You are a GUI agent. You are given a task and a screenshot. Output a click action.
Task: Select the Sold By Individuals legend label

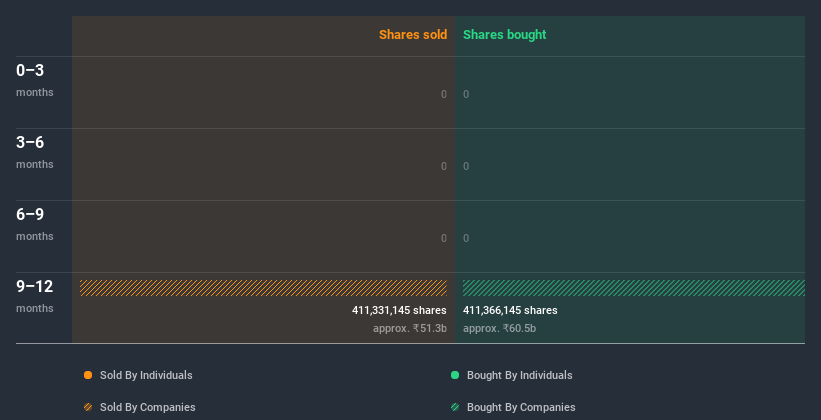tap(146, 375)
